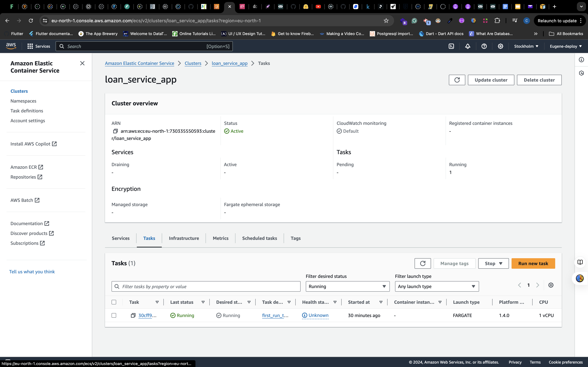Open the Stockholm region selector

pos(526,46)
